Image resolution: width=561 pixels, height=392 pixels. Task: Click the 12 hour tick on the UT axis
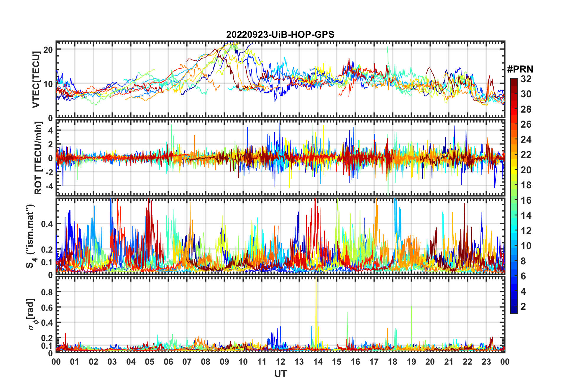point(280,362)
